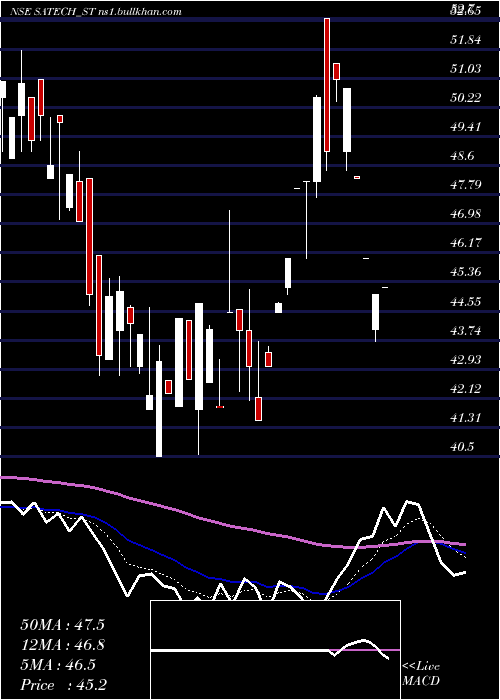Viewport: 500px width, 700px height.
Task: Click the tallest red candle at chart peak
Action: [327, 85]
